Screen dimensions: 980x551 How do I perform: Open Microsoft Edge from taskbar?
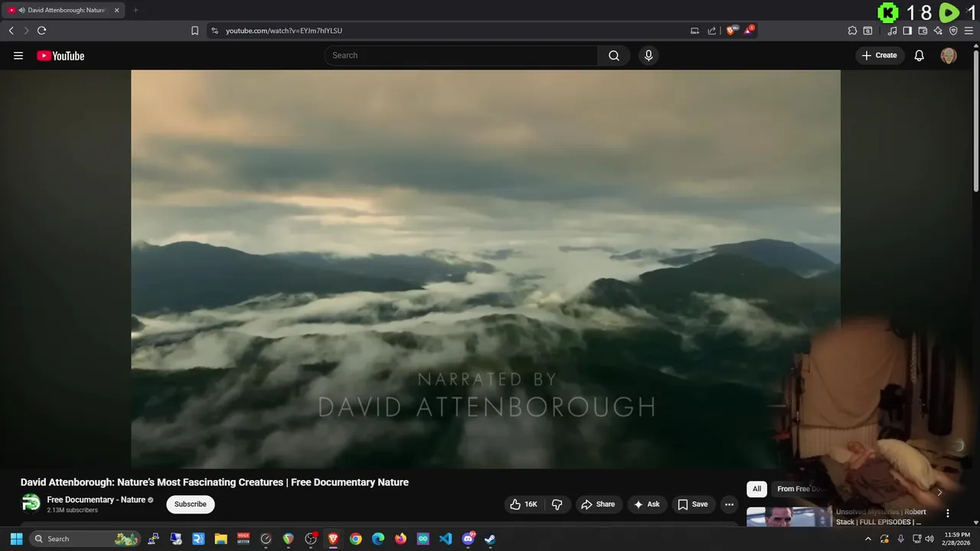(x=378, y=539)
